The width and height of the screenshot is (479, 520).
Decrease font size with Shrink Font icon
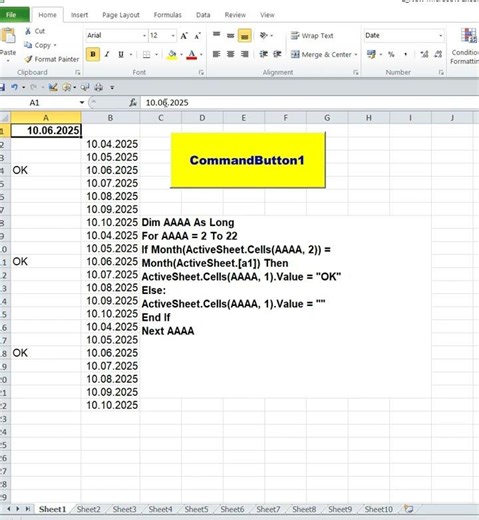(x=197, y=36)
